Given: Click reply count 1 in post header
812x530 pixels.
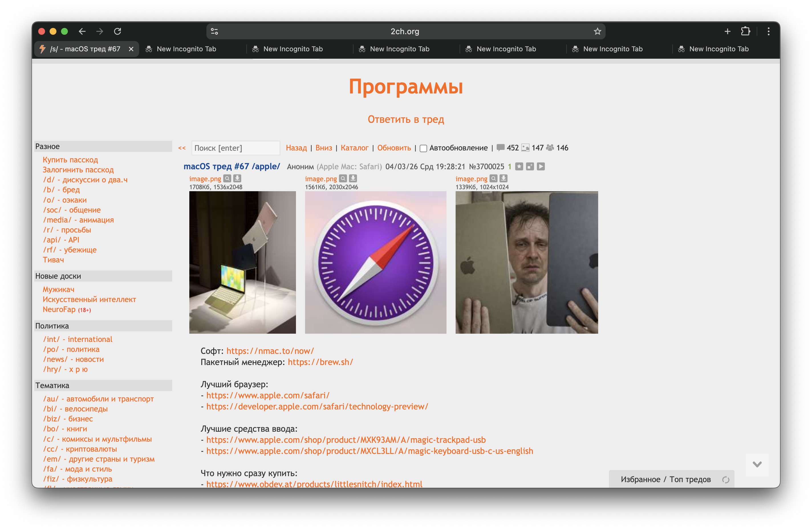Looking at the screenshot, I should pyautogui.click(x=510, y=166).
